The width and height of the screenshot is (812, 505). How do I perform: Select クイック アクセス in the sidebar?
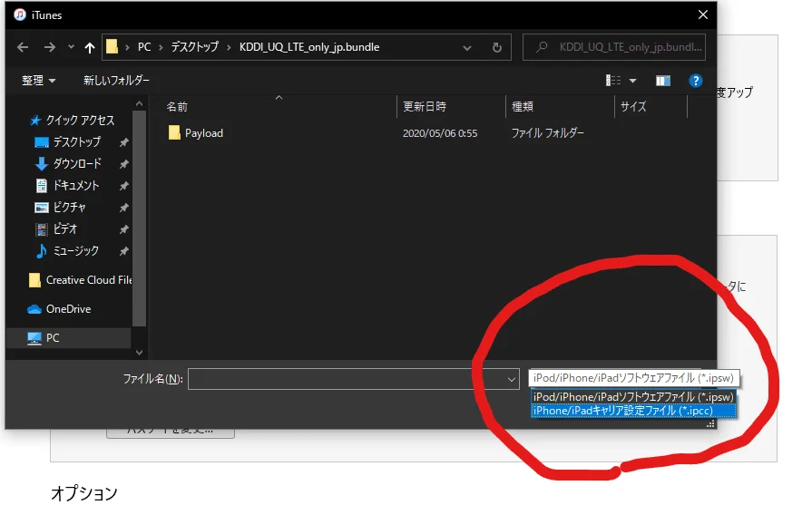click(x=72, y=120)
